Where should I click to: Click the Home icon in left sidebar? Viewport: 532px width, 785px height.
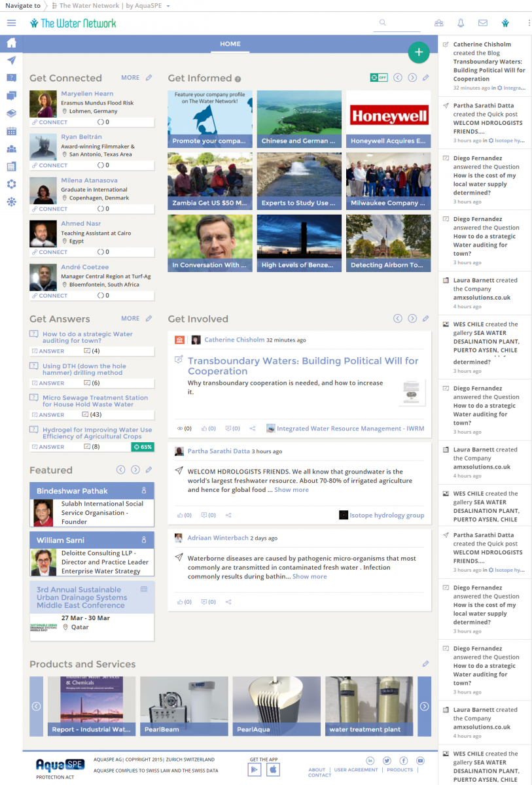(x=11, y=44)
